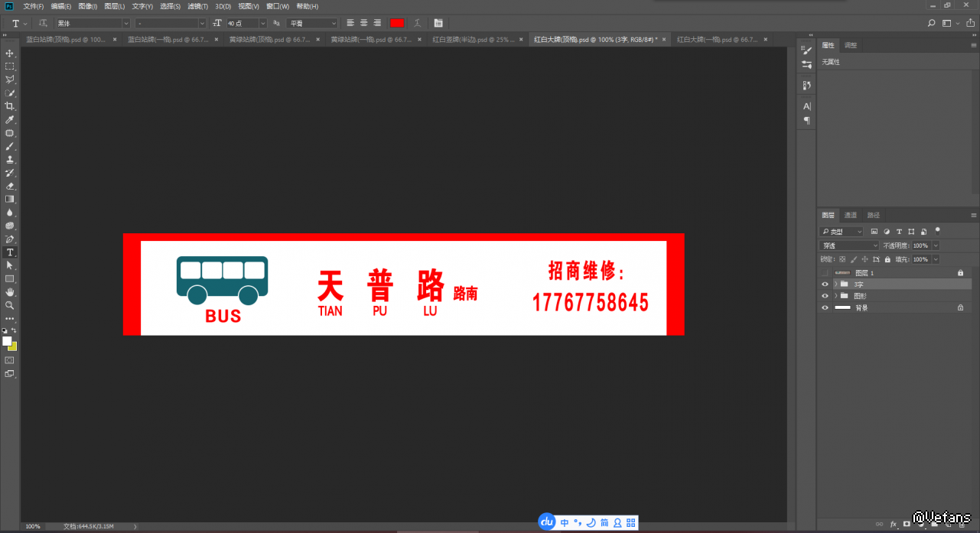Viewport: 980px width, 533px height.
Task: Select the Move tool
Action: pos(10,53)
